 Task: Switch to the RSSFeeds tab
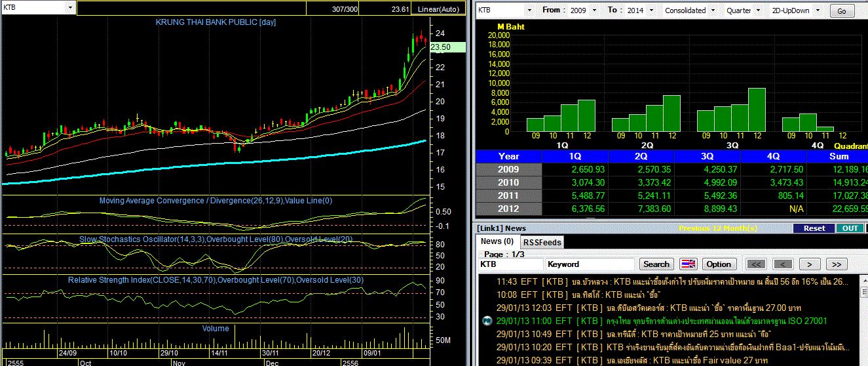pos(542,242)
